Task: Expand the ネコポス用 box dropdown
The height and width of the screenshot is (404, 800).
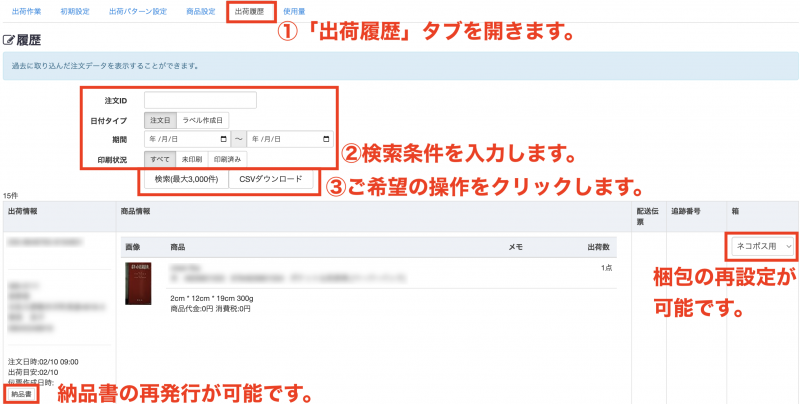Action: coord(762,245)
